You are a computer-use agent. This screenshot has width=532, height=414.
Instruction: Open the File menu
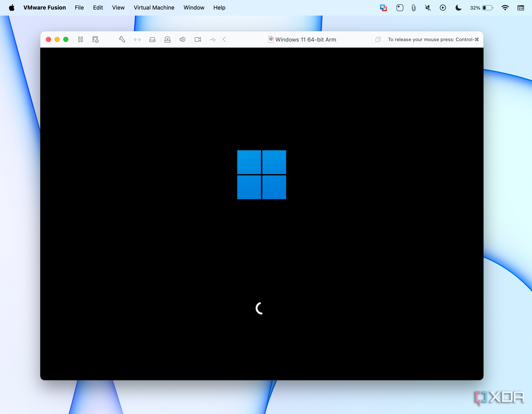point(79,8)
